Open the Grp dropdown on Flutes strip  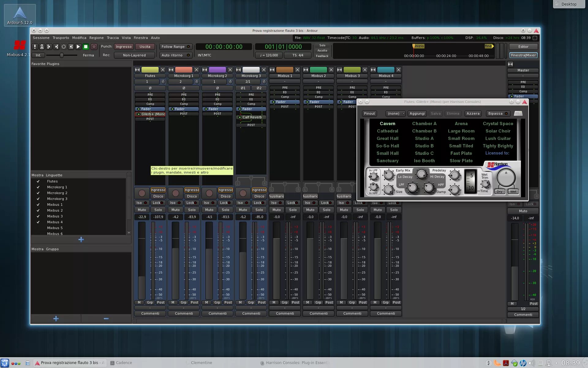[150, 302]
